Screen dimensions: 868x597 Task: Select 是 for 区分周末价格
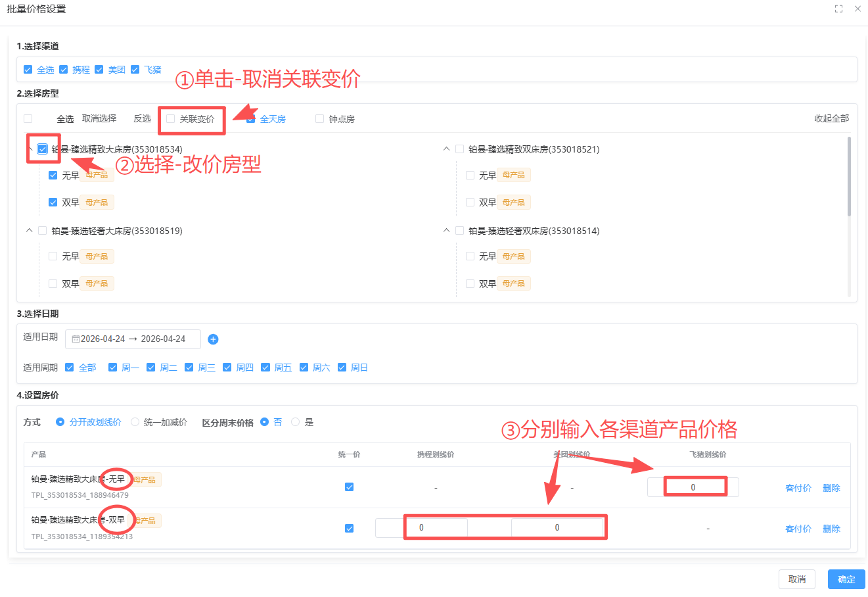tap(296, 421)
